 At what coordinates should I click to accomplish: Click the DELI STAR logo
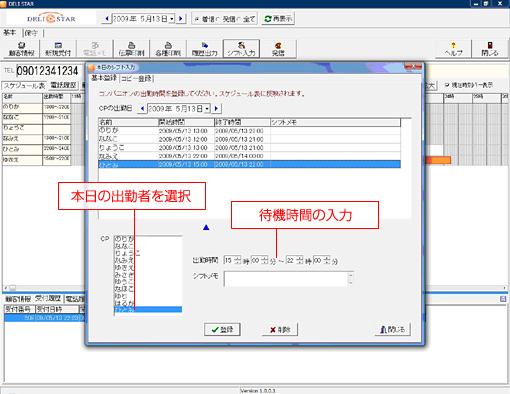click(51, 19)
